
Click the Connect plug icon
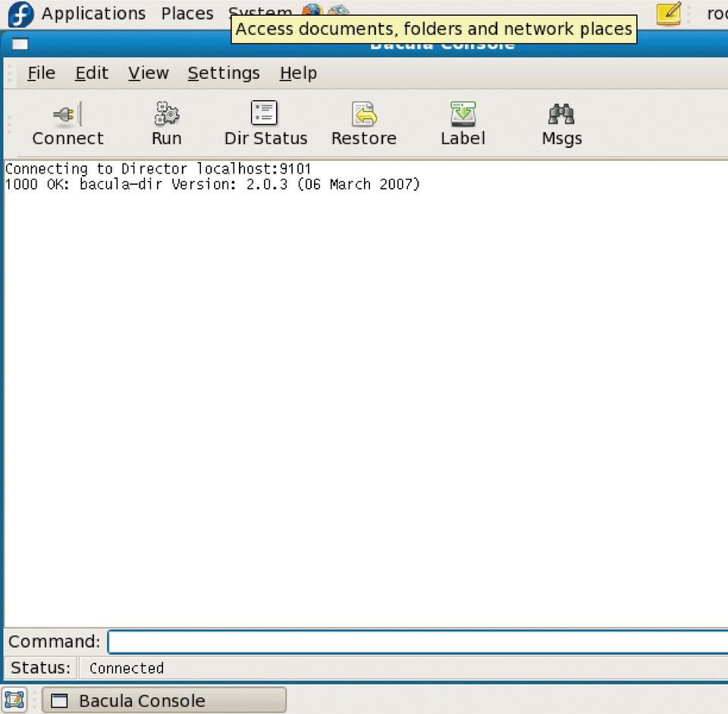click(67, 114)
